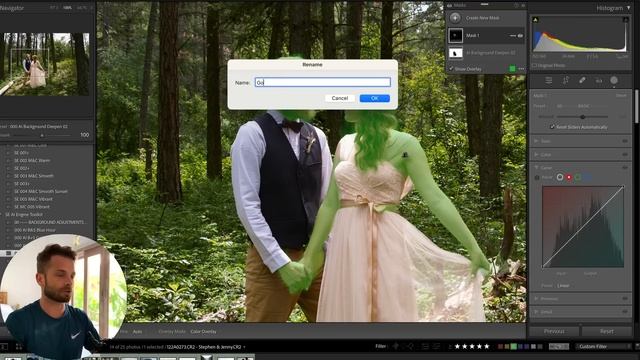
Task: Open the curve Preset Linear dropdown
Action: [x=563, y=286]
